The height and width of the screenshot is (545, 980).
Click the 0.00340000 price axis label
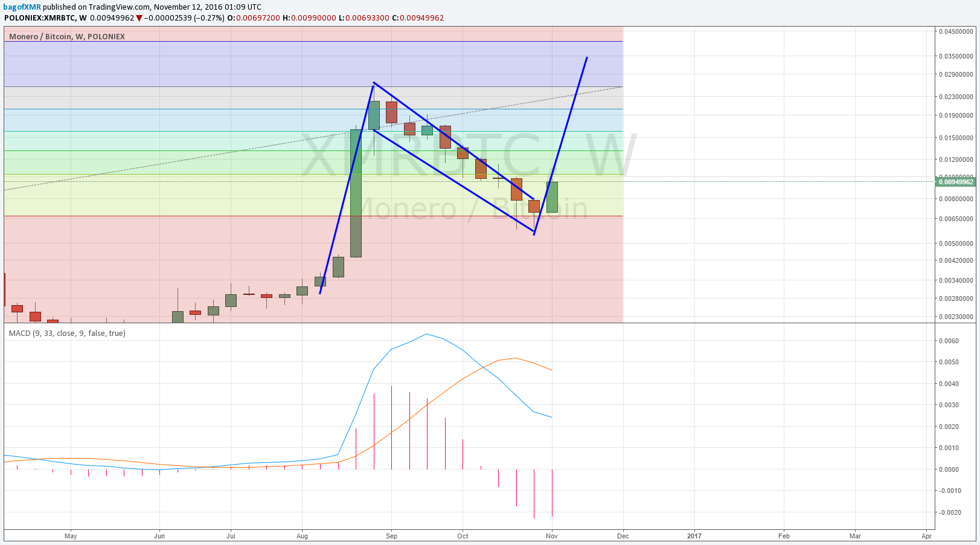(x=956, y=280)
